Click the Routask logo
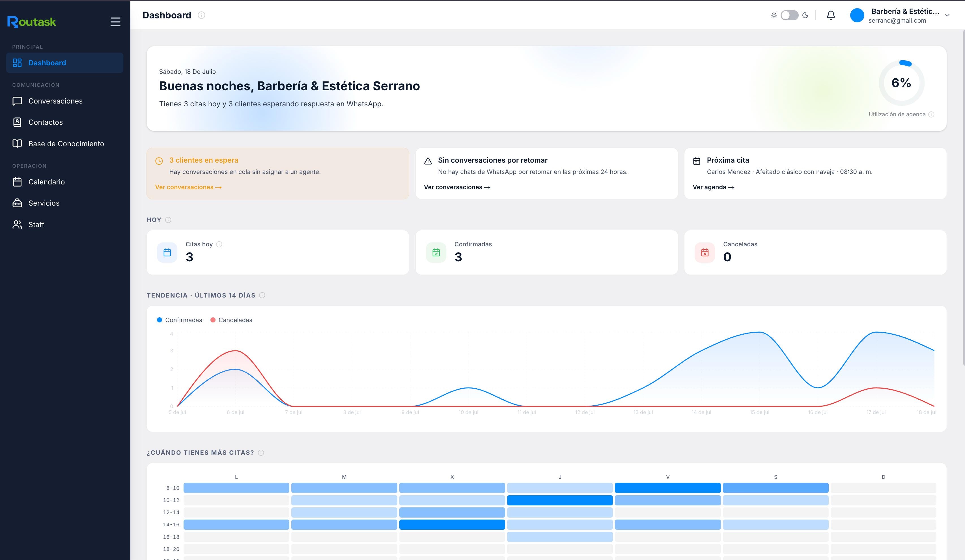 point(31,22)
